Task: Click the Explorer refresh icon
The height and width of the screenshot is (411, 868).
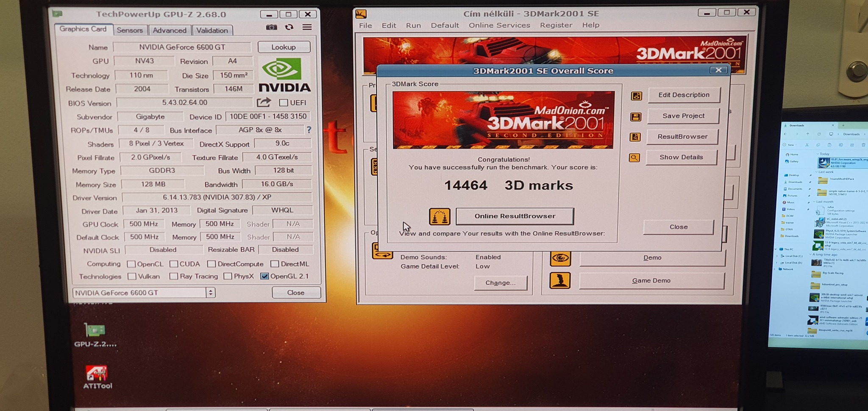Action: [x=819, y=134]
